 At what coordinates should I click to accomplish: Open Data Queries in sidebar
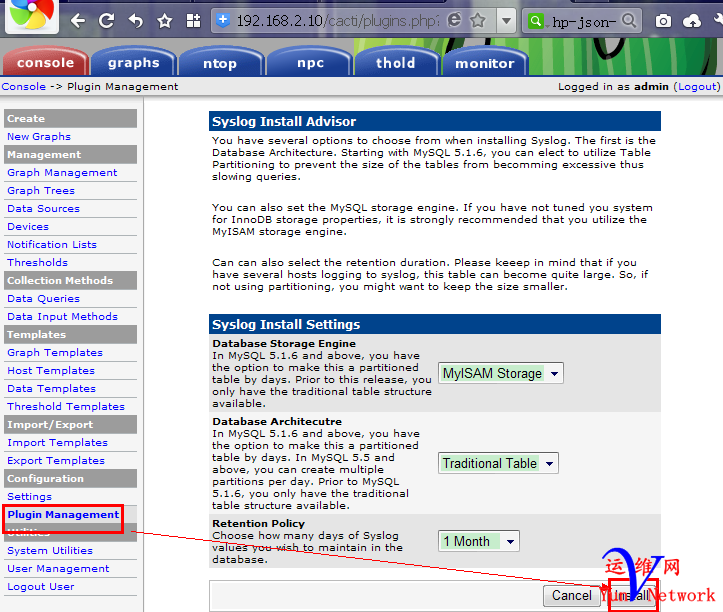[x=43, y=298]
